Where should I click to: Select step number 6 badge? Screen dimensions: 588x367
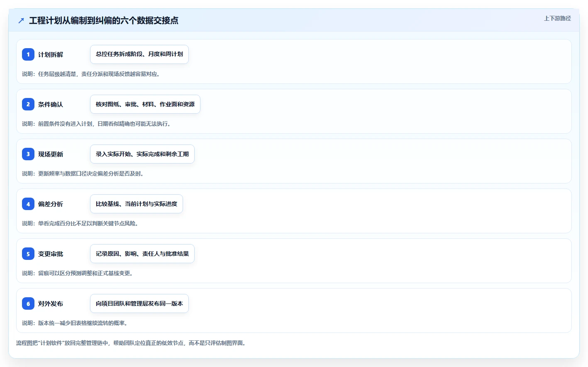click(x=28, y=303)
